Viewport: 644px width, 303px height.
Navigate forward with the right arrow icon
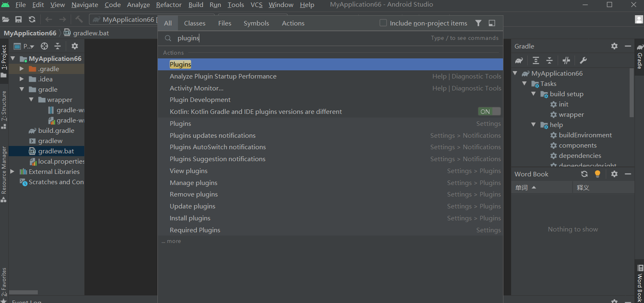[x=62, y=19]
